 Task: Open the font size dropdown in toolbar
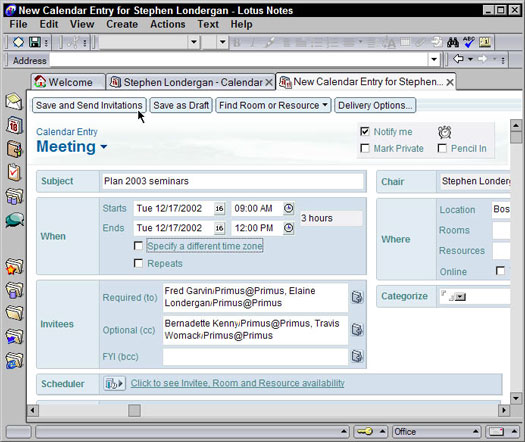coord(222,42)
